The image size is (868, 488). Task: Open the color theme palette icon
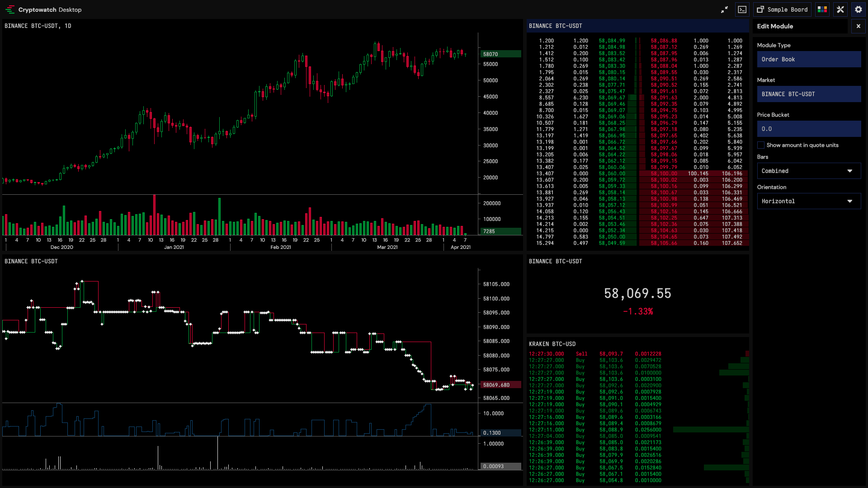click(x=822, y=9)
